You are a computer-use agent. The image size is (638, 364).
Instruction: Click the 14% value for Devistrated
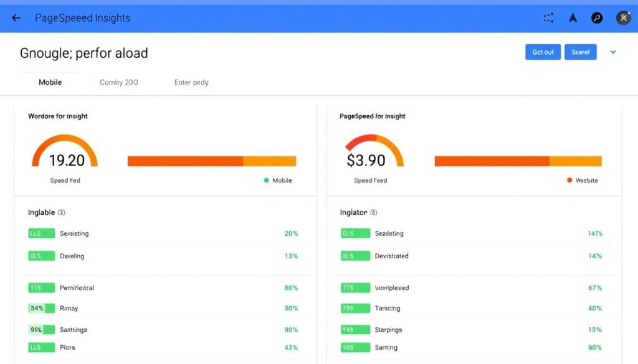pos(595,256)
